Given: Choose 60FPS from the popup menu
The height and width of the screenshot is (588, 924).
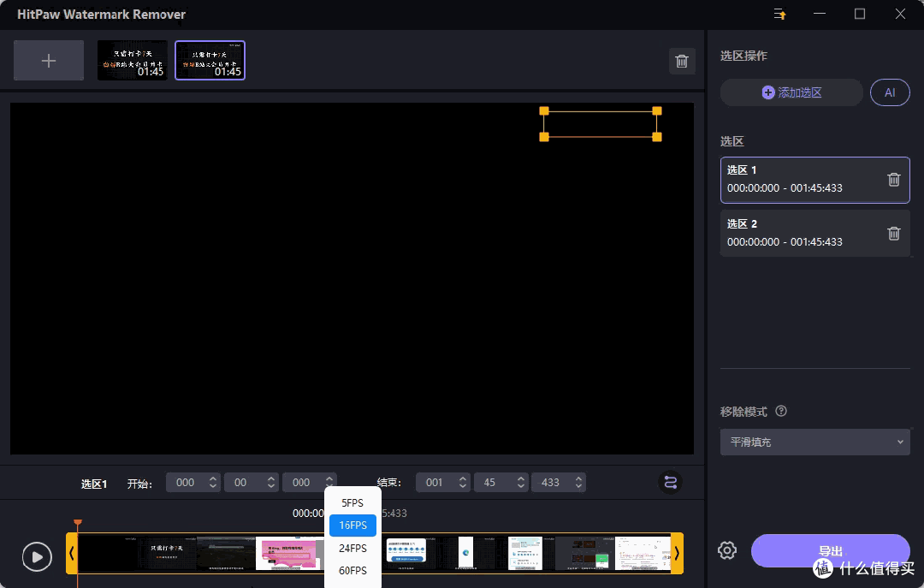Looking at the screenshot, I should pos(352,570).
